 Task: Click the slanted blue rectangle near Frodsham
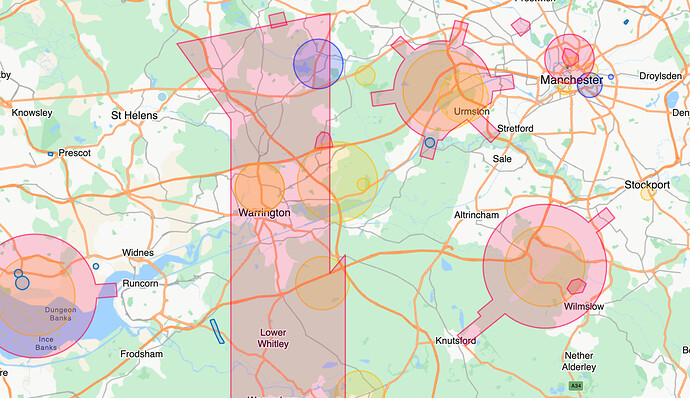click(x=217, y=332)
